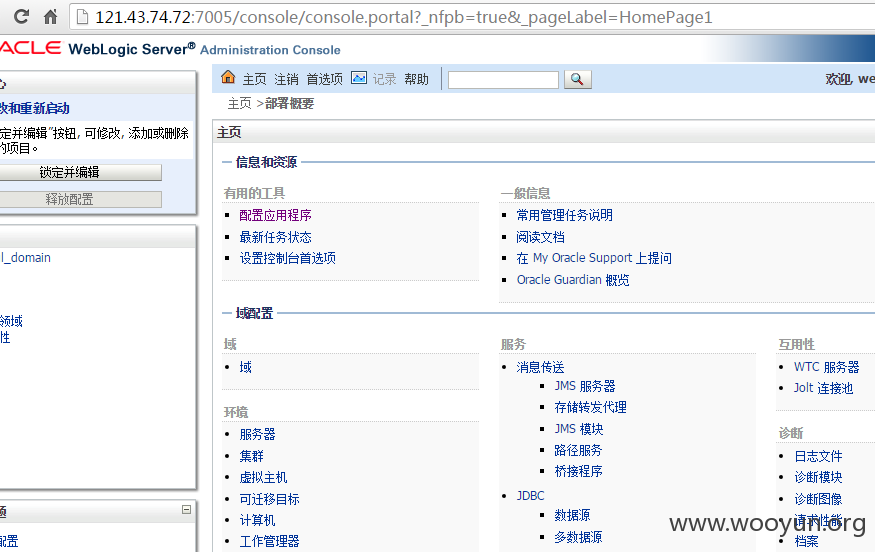Click the console search input field
This screenshot has width=875, height=552.
click(503, 80)
